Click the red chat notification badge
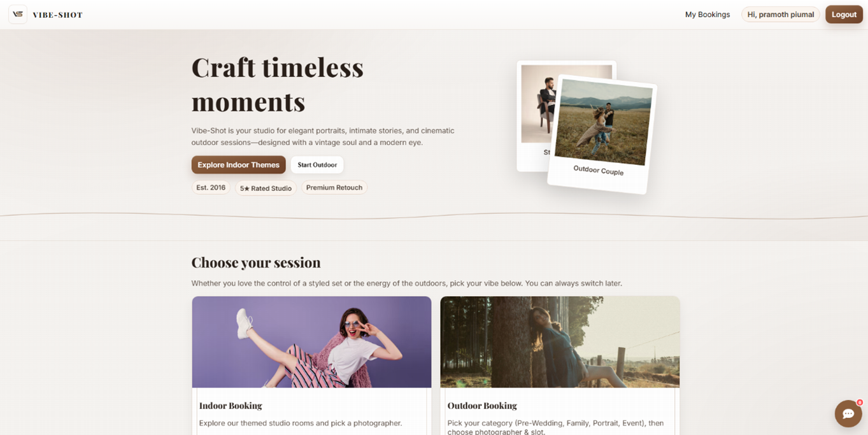868x435 pixels. pyautogui.click(x=860, y=403)
